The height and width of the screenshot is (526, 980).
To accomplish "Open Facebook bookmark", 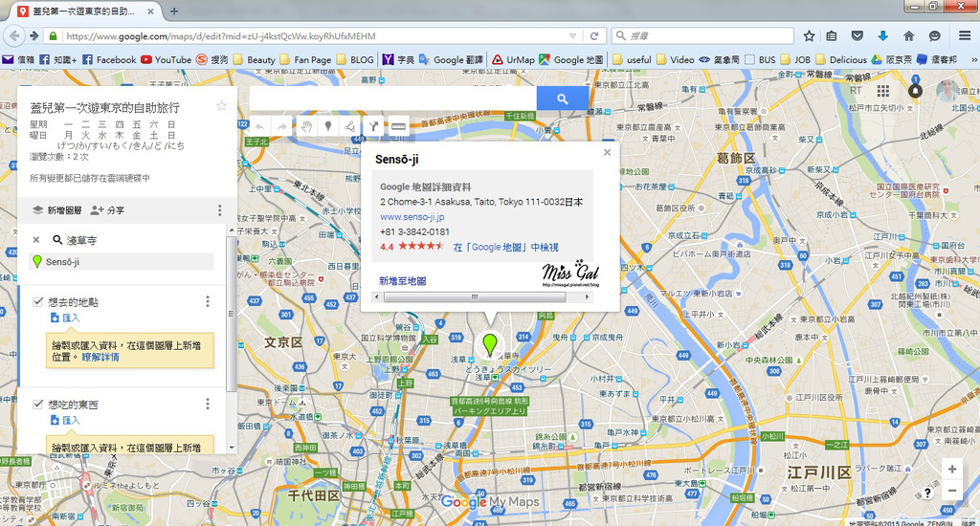I will click(x=109, y=60).
